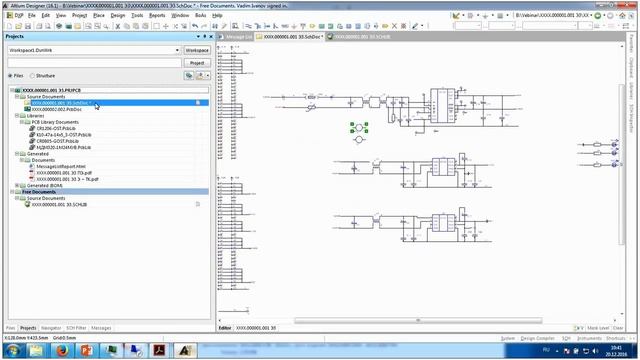
Task: Click the Adobe Acrobat icon on the taskbar
Action: (159, 350)
